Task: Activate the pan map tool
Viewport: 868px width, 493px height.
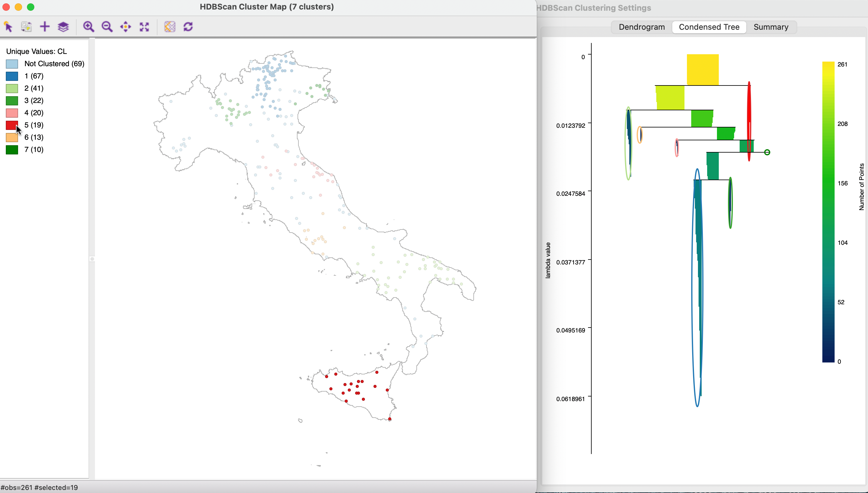Action: (126, 27)
